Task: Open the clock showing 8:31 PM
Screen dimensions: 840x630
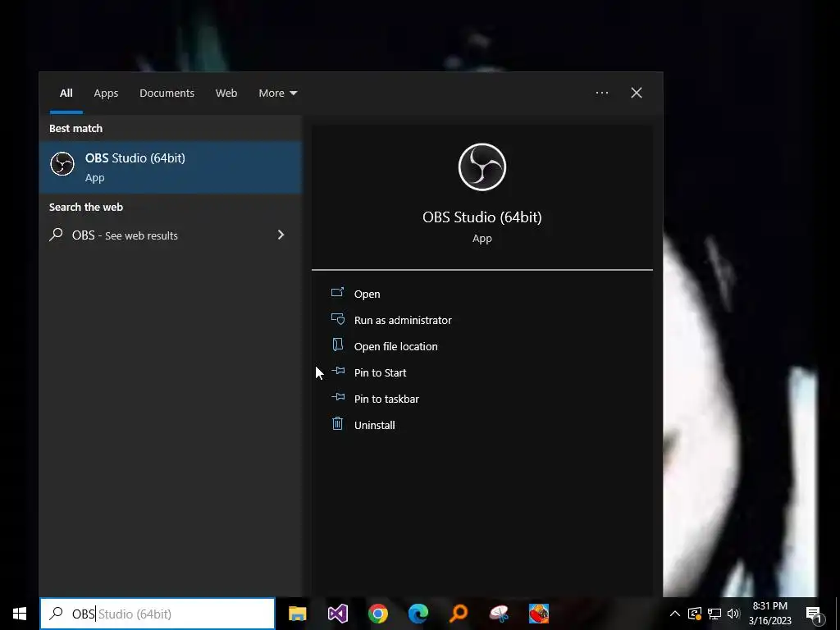Action: [769, 614]
